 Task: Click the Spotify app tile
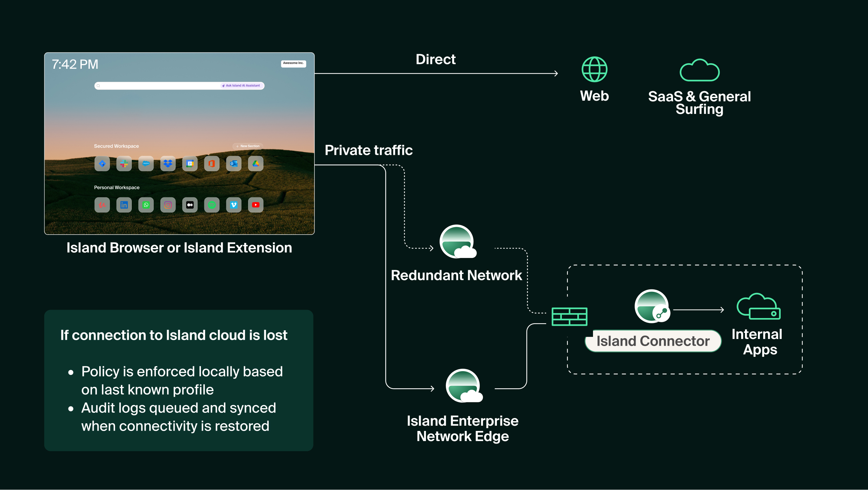(212, 205)
